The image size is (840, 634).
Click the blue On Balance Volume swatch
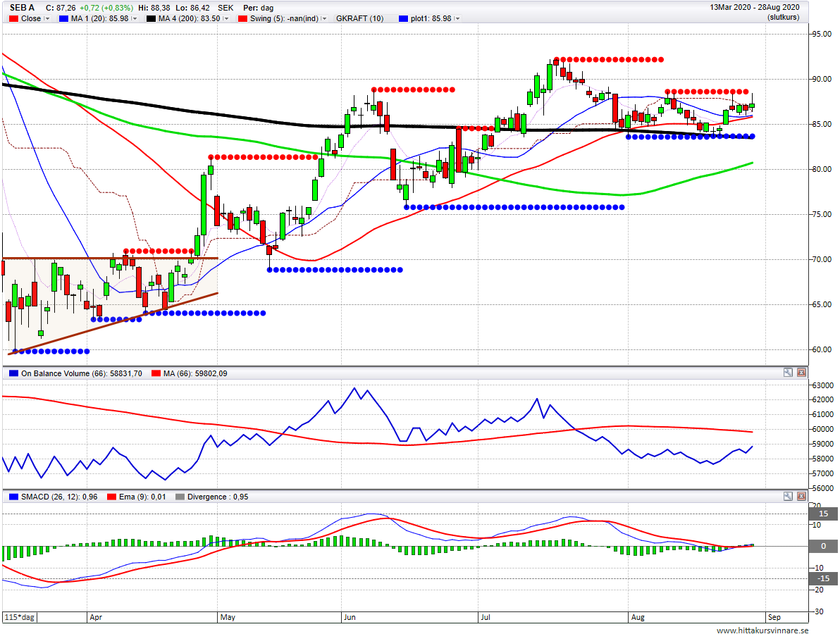14,373
